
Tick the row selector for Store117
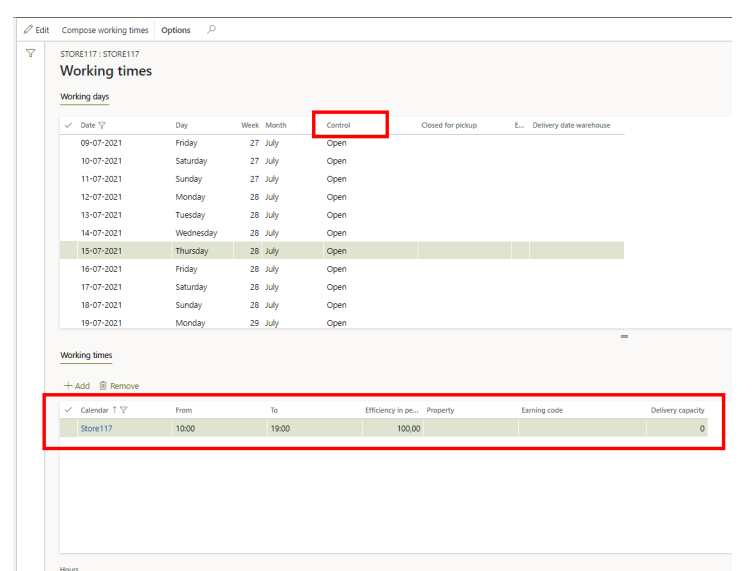point(68,429)
